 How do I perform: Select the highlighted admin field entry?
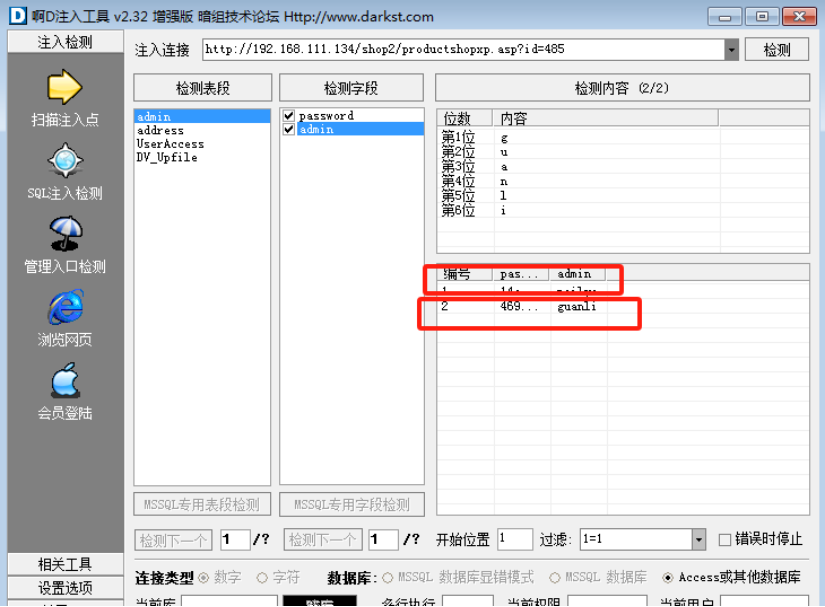[x=360, y=129]
